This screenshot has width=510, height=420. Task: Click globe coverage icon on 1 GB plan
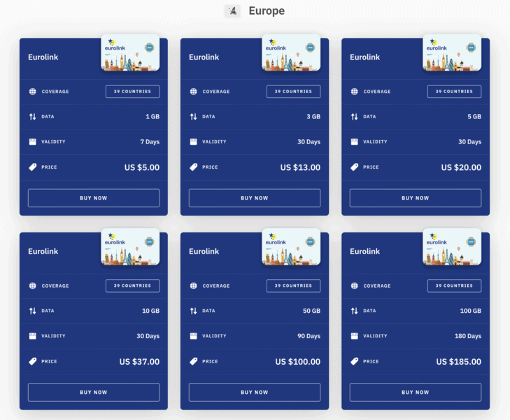pos(32,92)
